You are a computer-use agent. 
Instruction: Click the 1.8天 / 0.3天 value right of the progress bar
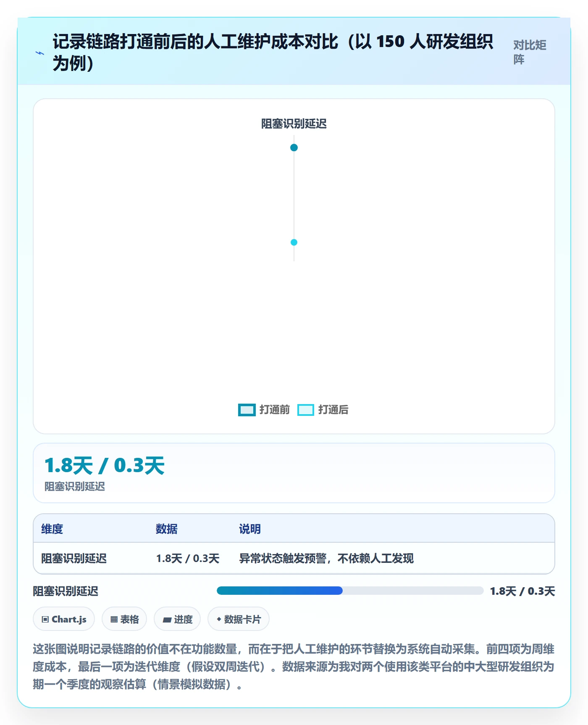coord(522,591)
